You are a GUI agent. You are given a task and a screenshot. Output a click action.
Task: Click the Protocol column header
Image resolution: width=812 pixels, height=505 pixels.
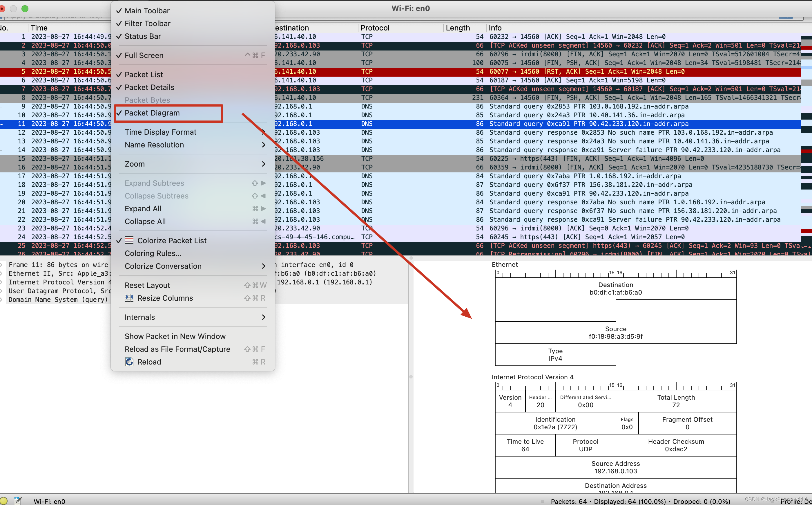(x=375, y=28)
